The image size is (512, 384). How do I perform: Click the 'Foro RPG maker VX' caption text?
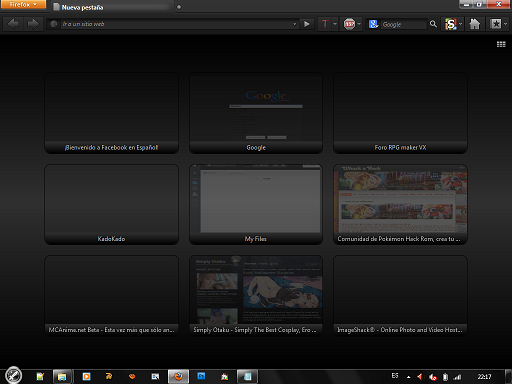pyautogui.click(x=400, y=147)
